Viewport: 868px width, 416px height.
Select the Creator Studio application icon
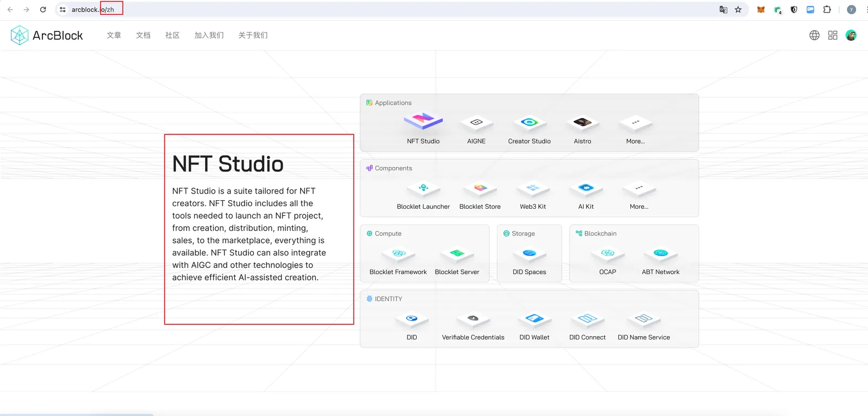[x=529, y=123]
